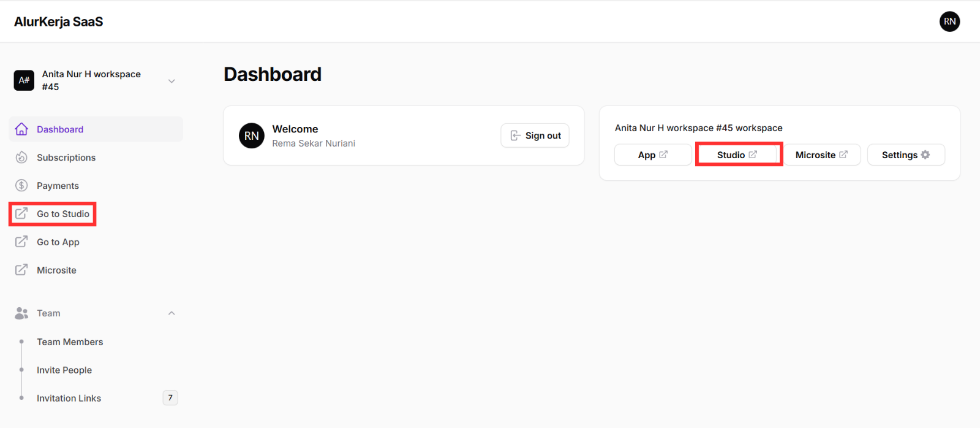Collapse the Team section chevron
The width and height of the screenshot is (980, 428).
(x=171, y=313)
